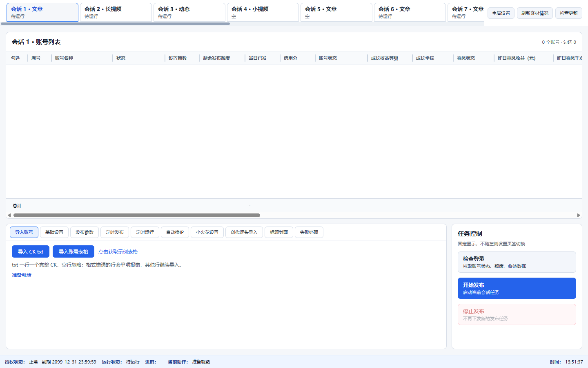This screenshot has width=588, height=368.
Task: Click the account table horizontal scrollbar thumb
Action: coord(137,215)
